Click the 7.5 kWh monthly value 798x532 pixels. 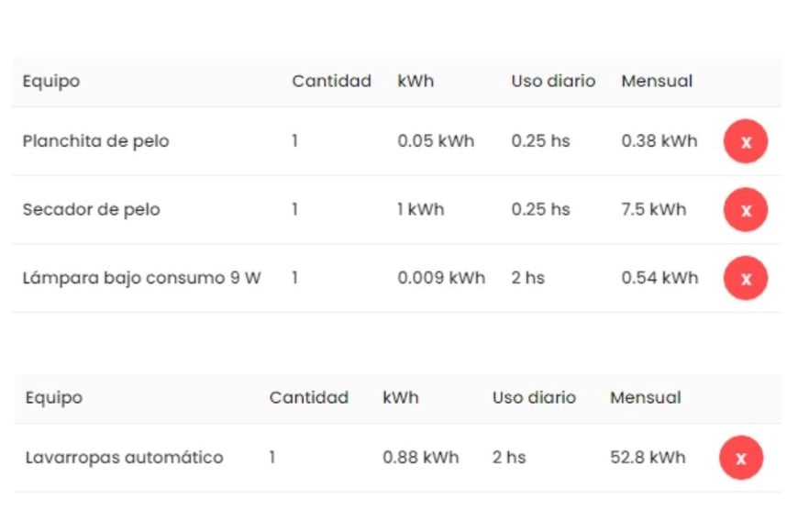pyautogui.click(x=653, y=209)
